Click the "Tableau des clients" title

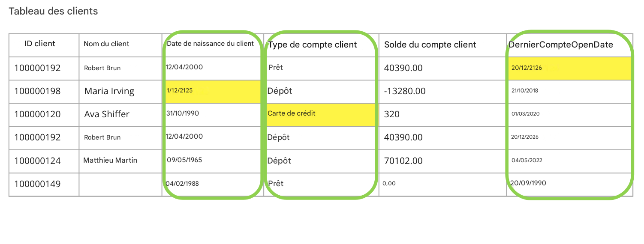(53, 12)
